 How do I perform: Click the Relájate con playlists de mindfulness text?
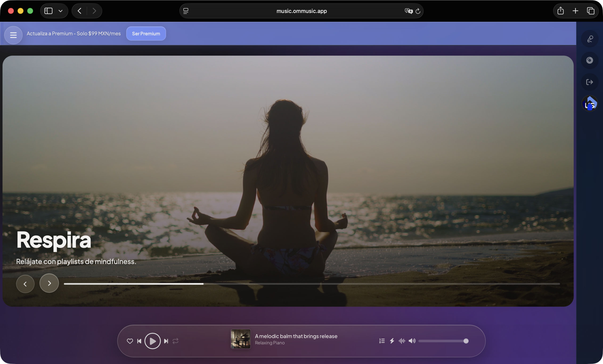coord(76,262)
